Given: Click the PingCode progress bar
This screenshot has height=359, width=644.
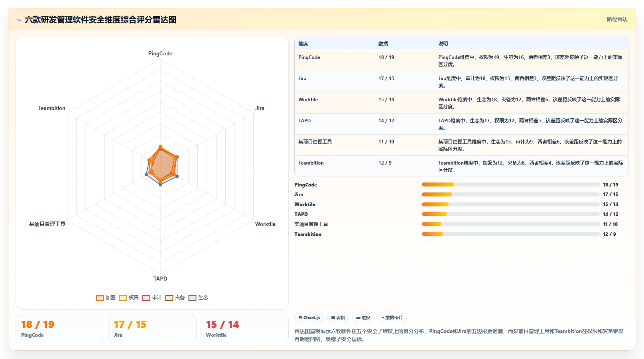Looking at the screenshot, I should point(510,184).
